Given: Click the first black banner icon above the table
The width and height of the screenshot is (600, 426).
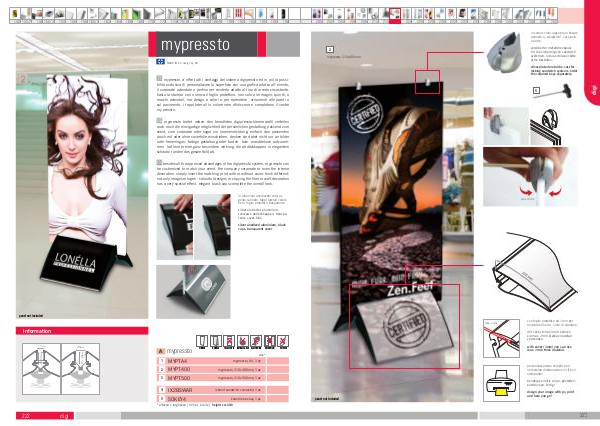Looking at the screenshot, I should click(x=202, y=341).
